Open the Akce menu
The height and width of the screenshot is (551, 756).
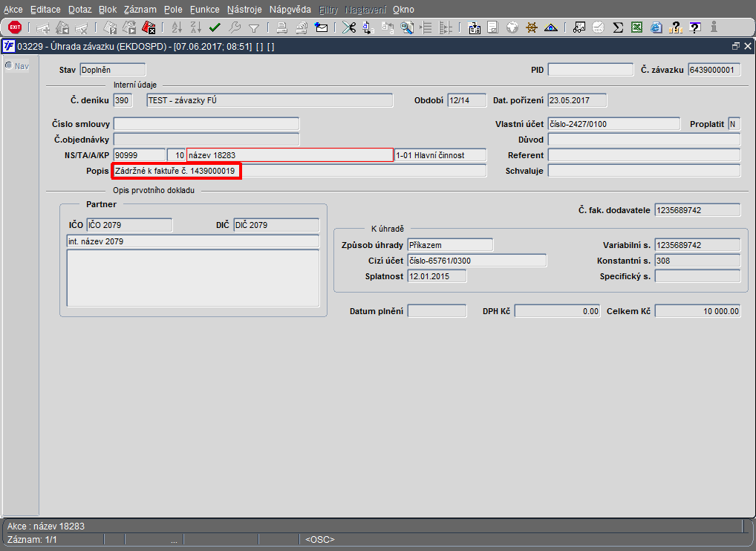point(13,10)
